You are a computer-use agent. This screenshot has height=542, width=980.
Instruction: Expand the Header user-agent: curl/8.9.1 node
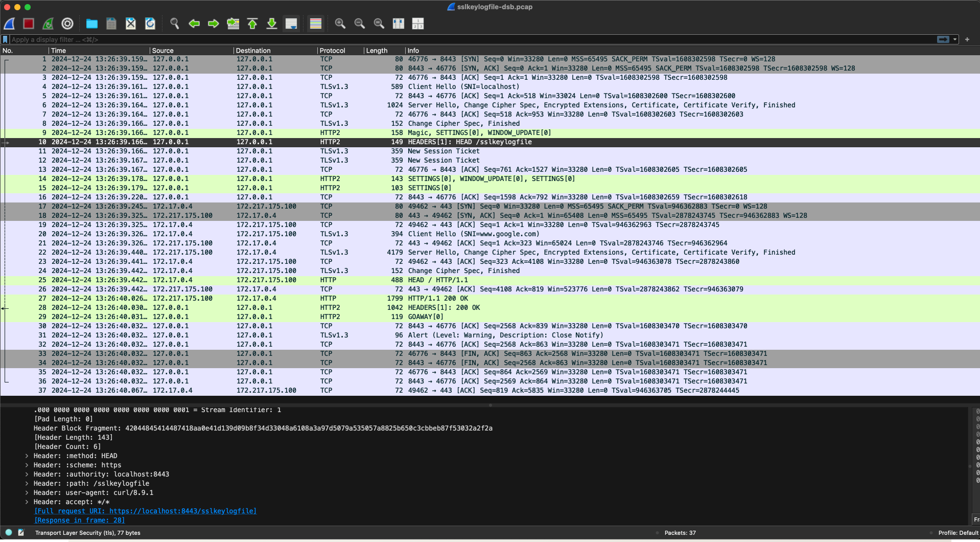[27, 492]
